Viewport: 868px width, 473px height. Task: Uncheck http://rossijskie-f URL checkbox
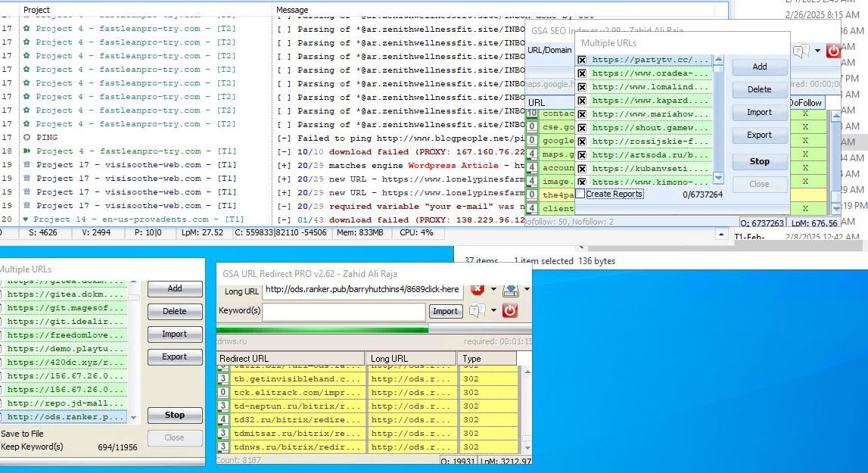[582, 142]
